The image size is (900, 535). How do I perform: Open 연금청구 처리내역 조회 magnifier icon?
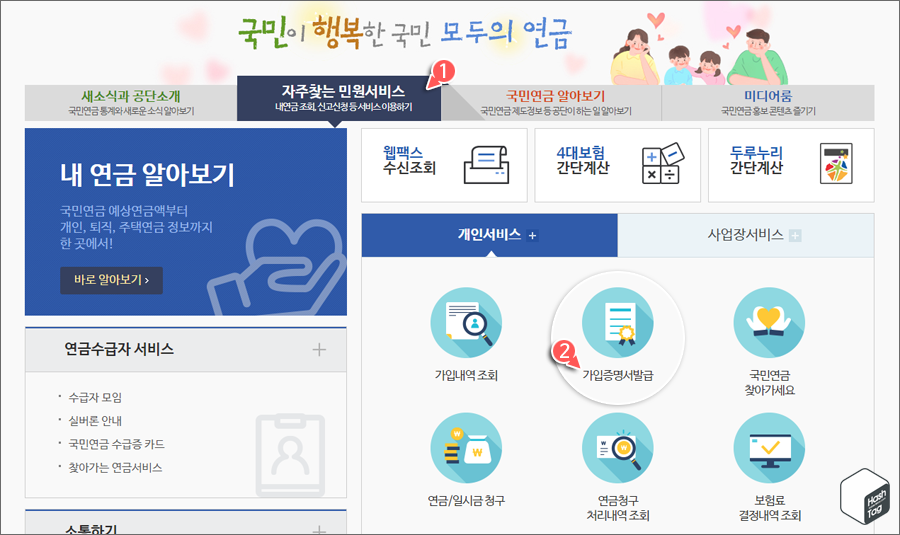click(x=618, y=448)
